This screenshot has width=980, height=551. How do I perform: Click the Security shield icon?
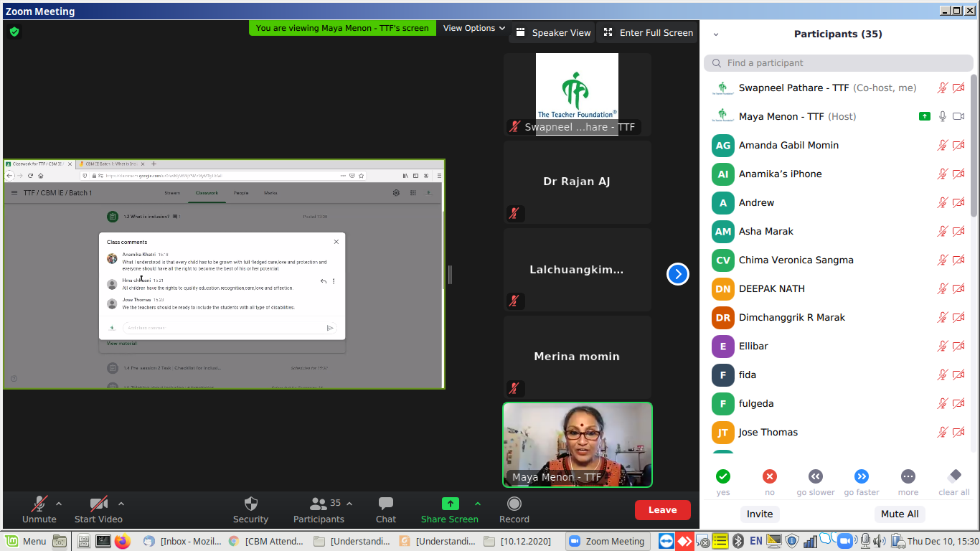(250, 504)
